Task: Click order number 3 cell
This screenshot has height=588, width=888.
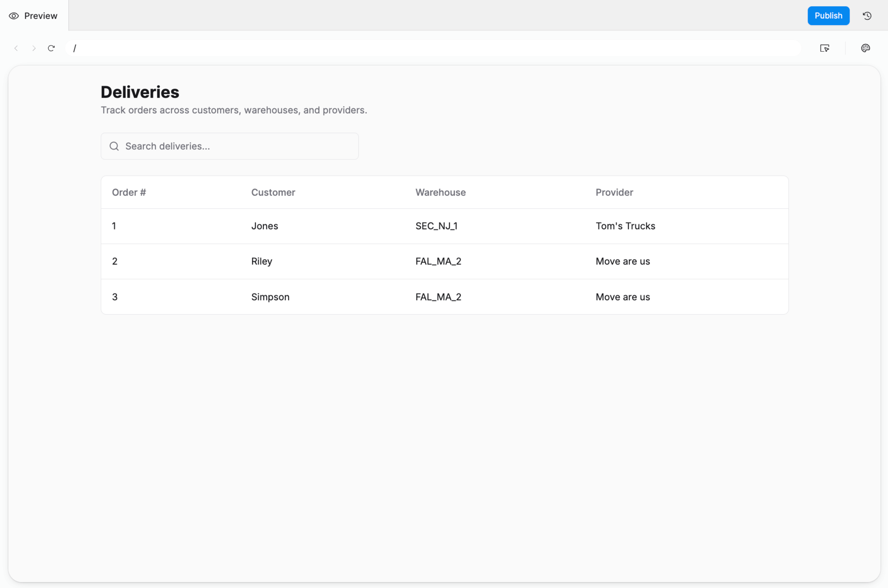Action: click(x=114, y=297)
